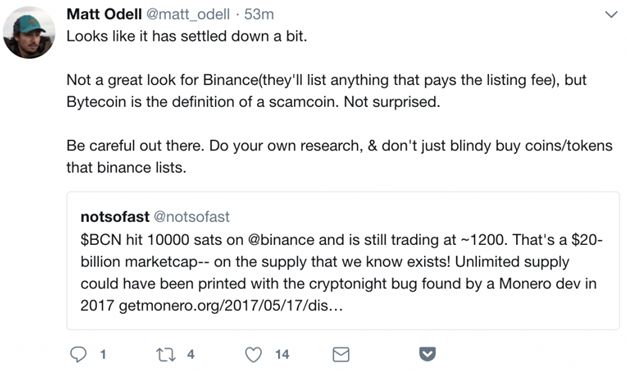The width and height of the screenshot is (627, 374).
Task: View the retweet count number 4
Action: pyautogui.click(x=191, y=354)
